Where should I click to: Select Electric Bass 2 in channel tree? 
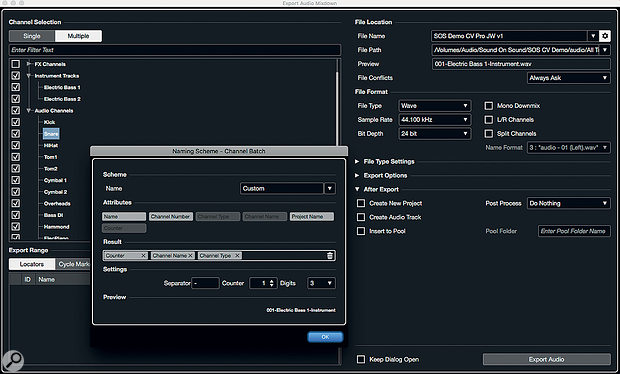pos(62,99)
